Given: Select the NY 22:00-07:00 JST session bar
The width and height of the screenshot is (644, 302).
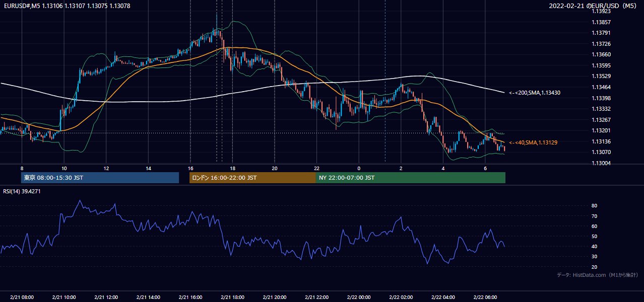Looking at the screenshot, I should tap(411, 178).
